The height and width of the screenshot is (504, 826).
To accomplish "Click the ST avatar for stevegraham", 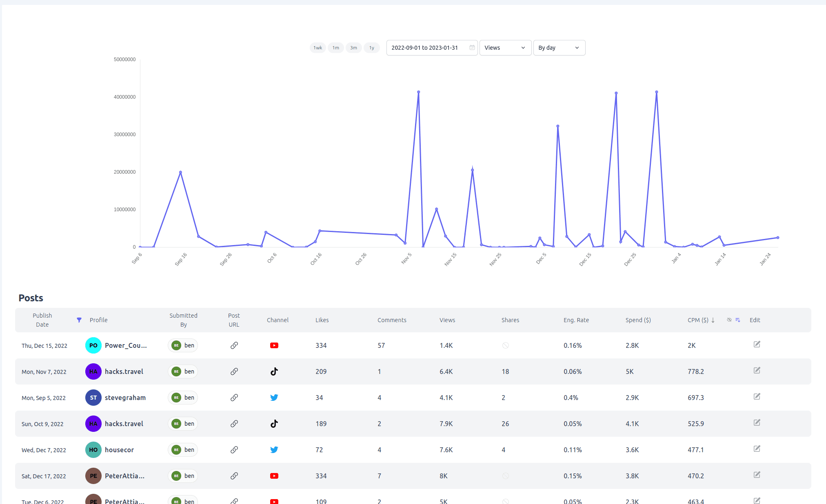I will [x=93, y=398].
